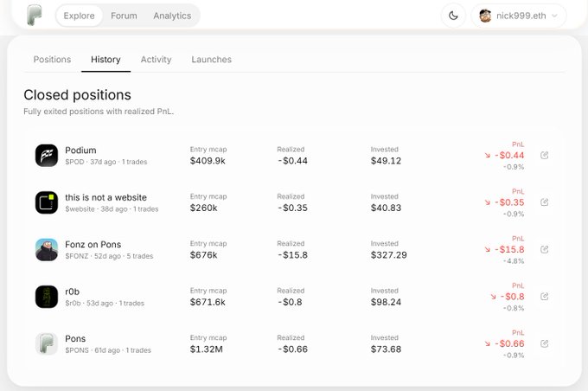Click '$PONS · 61d ago · 1 trades' subtitle
This screenshot has height=391, width=588.
click(108, 350)
